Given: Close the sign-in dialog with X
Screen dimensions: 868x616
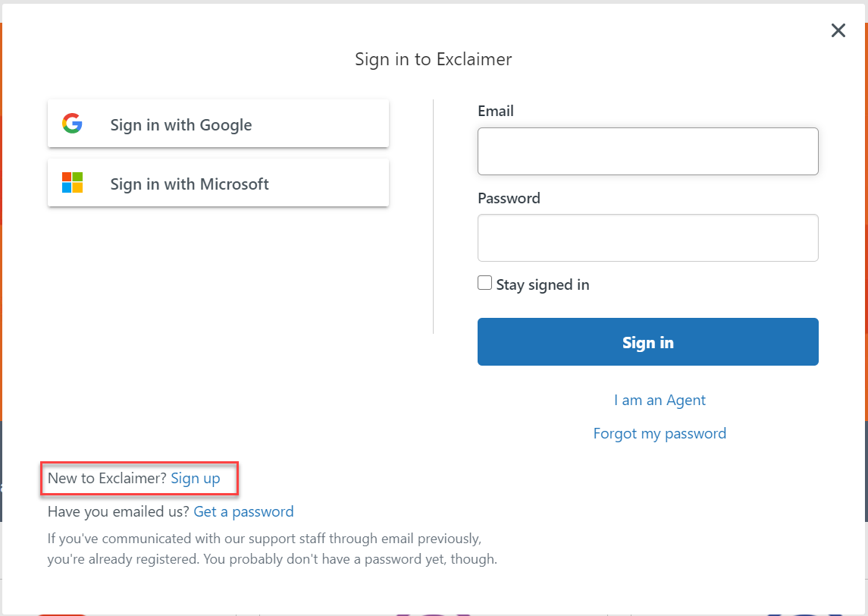Looking at the screenshot, I should click(838, 30).
